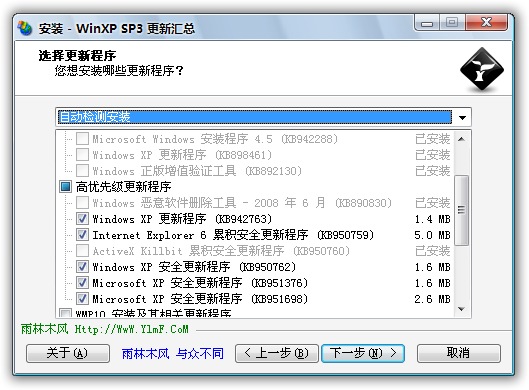Uncheck Microsoft XP 安全更新程序 (KB951376)
The height and width of the screenshot is (390, 529).
pyautogui.click(x=82, y=283)
